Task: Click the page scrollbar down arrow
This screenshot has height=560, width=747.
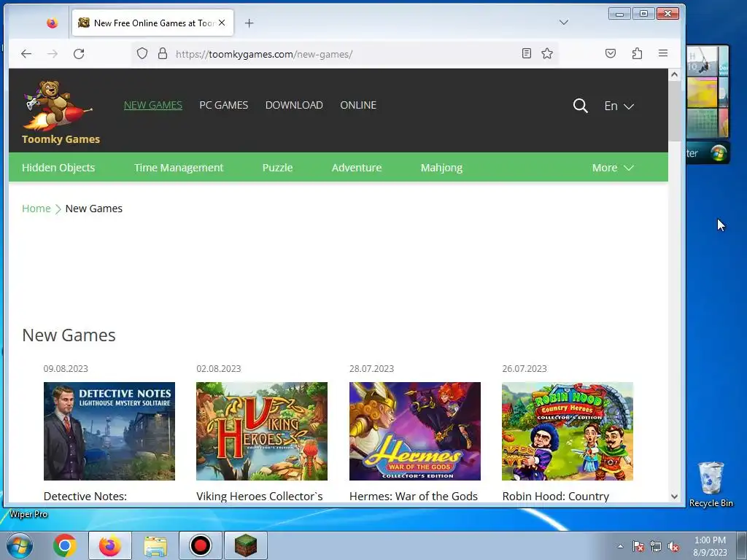Action: (674, 496)
